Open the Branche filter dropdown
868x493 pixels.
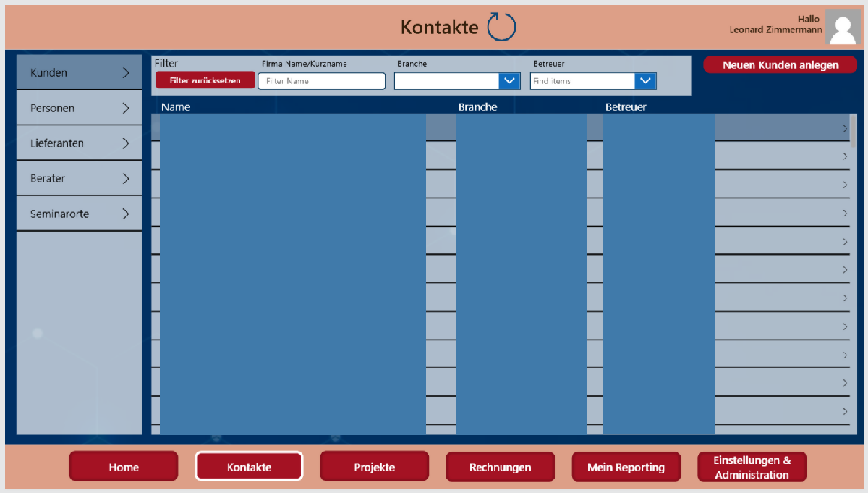coord(509,80)
